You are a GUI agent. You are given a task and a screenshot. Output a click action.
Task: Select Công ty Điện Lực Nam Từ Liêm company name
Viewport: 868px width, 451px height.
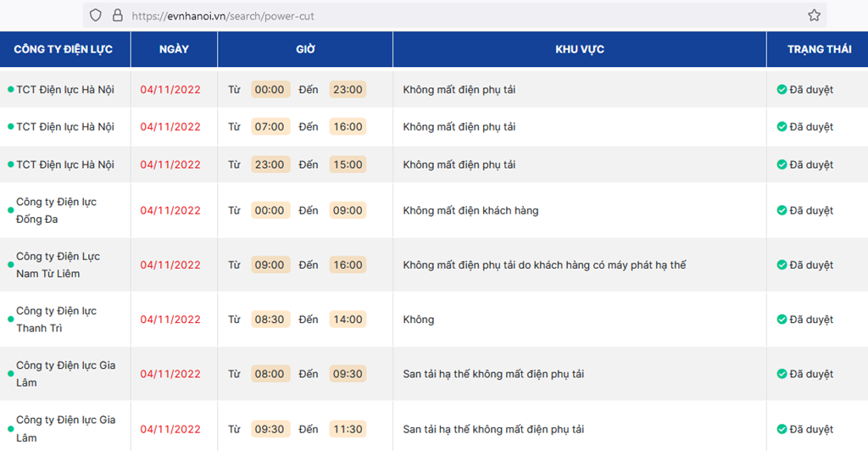click(x=58, y=264)
